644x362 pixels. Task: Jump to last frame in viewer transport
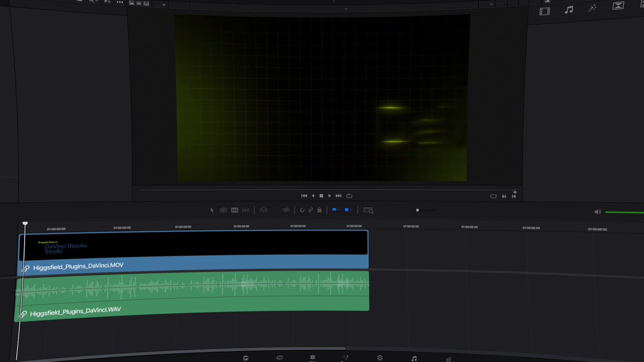(x=339, y=196)
